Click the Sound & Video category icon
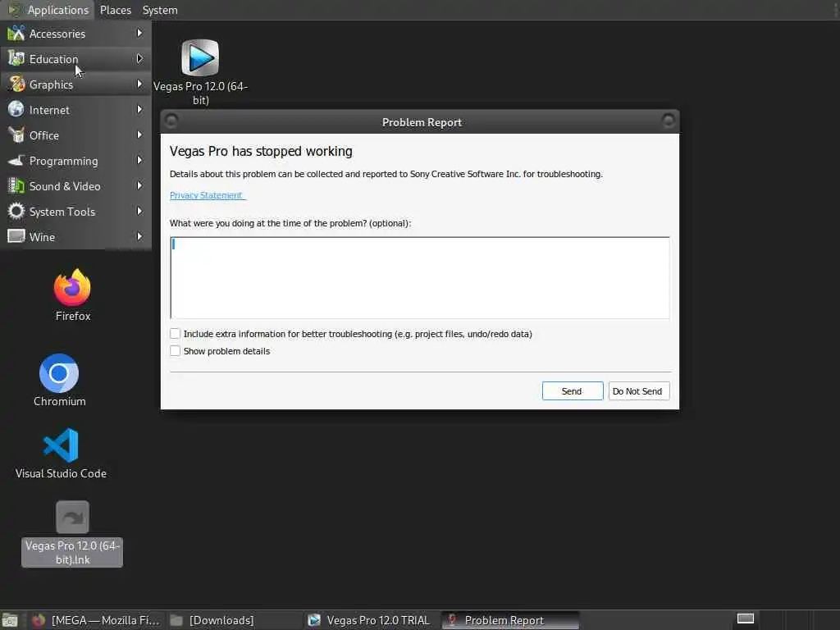 pyautogui.click(x=16, y=186)
